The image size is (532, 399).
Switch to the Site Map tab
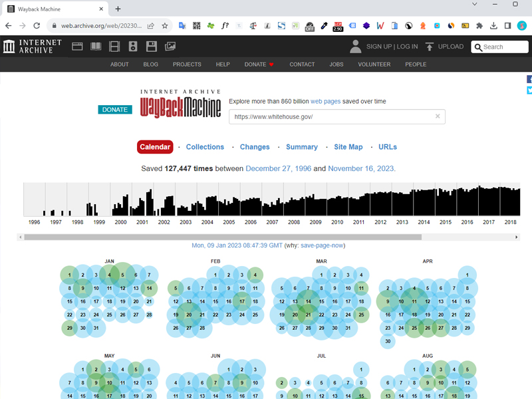[348, 147]
